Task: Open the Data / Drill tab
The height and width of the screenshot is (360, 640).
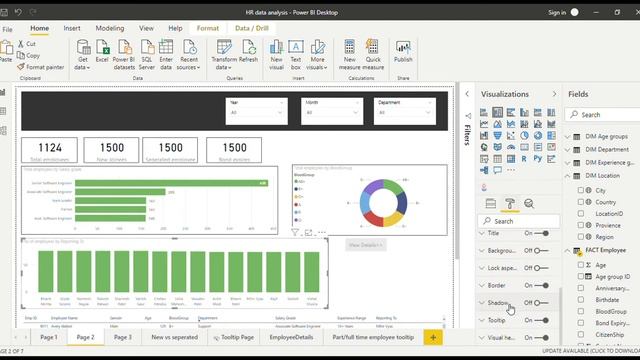Action: point(252,28)
